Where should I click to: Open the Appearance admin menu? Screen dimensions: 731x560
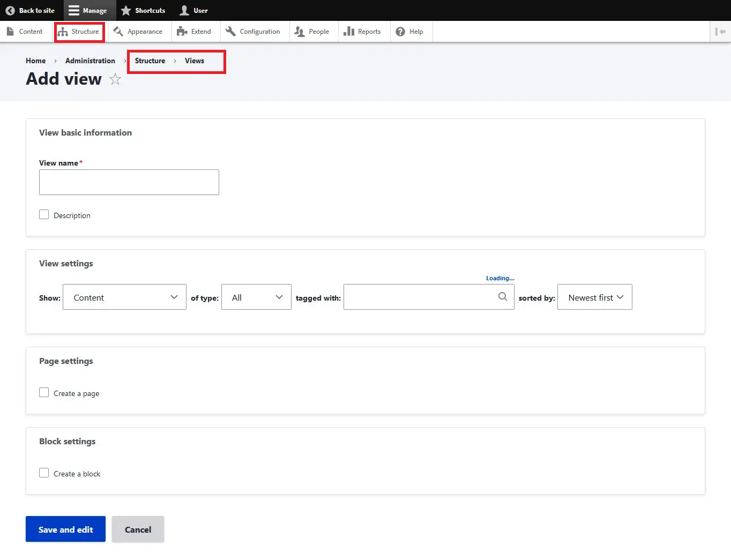click(x=138, y=32)
